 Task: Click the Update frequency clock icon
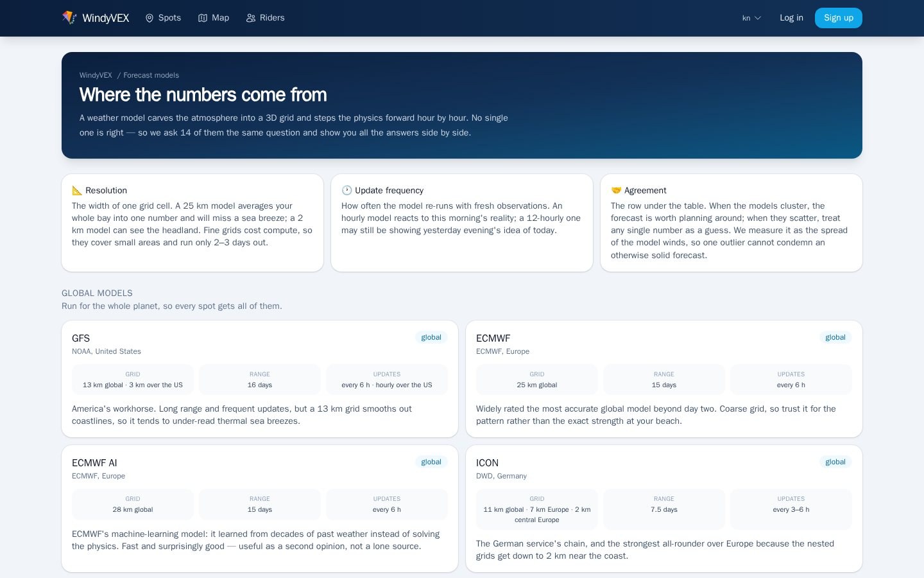(x=346, y=190)
